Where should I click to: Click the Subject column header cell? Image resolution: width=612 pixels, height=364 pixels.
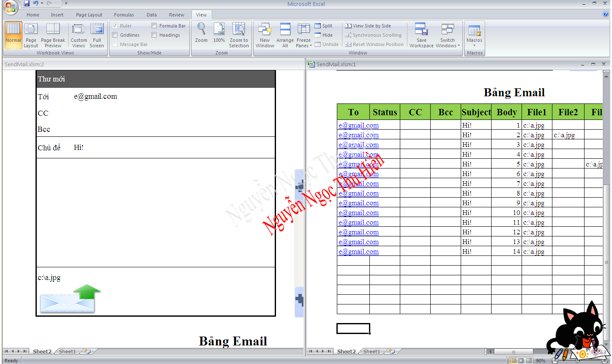click(476, 112)
